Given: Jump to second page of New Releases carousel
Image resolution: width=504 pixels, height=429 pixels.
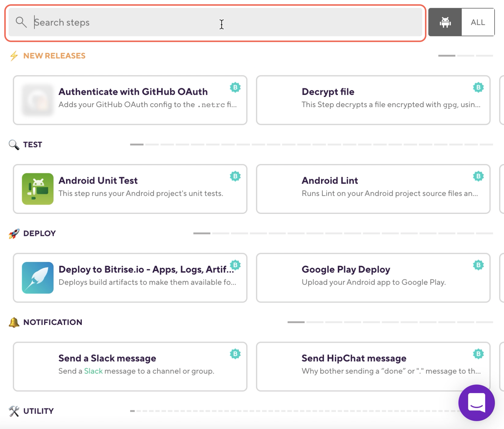Looking at the screenshot, I should tap(466, 56).
